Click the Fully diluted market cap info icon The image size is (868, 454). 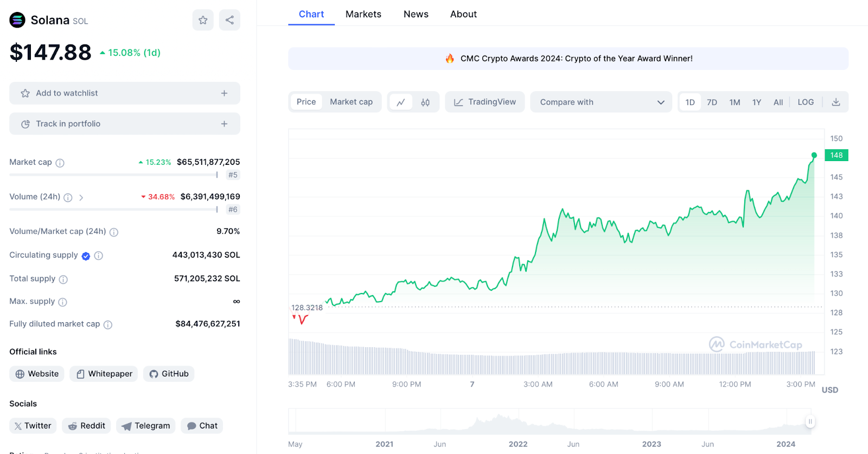click(x=108, y=325)
